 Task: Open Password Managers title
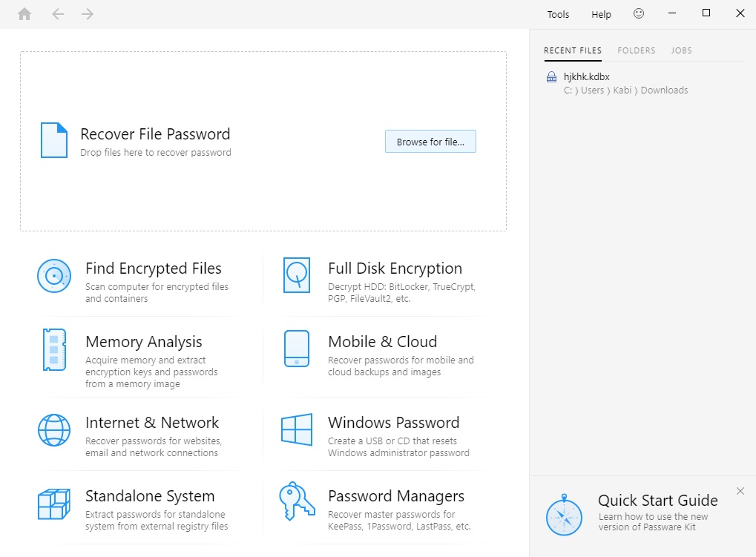click(x=396, y=496)
